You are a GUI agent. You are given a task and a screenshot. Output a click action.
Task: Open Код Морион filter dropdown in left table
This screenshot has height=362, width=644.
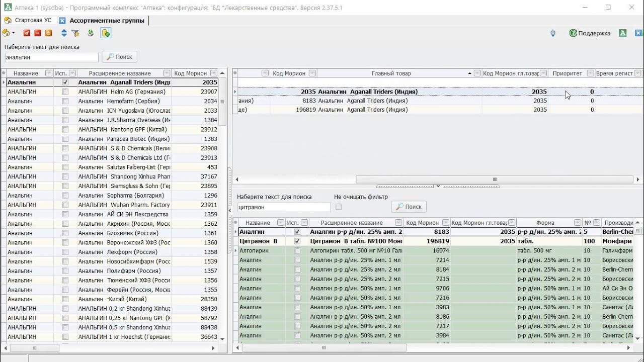tap(214, 73)
